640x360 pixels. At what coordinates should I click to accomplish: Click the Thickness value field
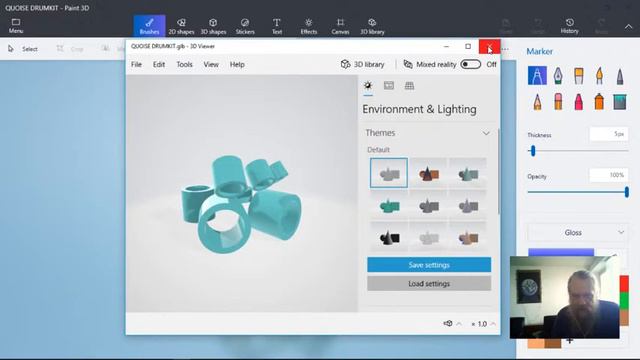coord(609,134)
